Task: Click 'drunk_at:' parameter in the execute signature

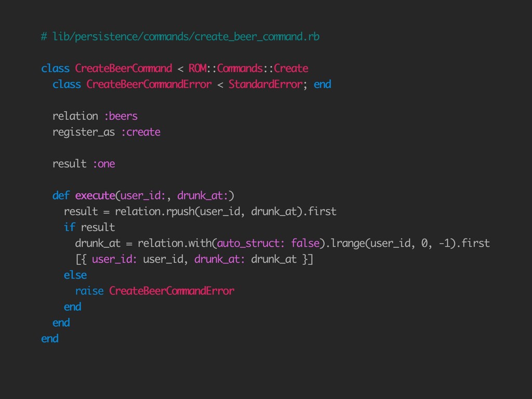Action: [x=203, y=195]
